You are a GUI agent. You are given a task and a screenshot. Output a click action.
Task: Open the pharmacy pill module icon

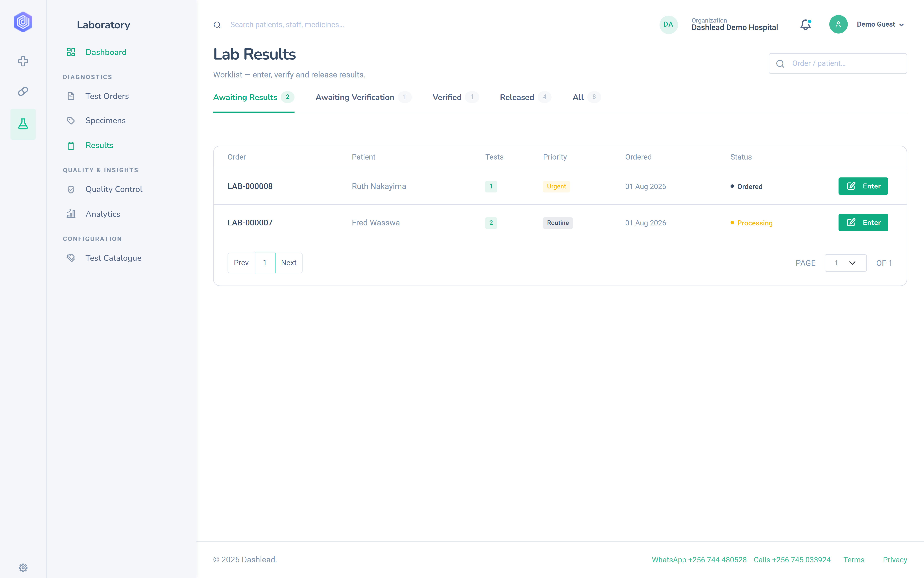click(23, 91)
